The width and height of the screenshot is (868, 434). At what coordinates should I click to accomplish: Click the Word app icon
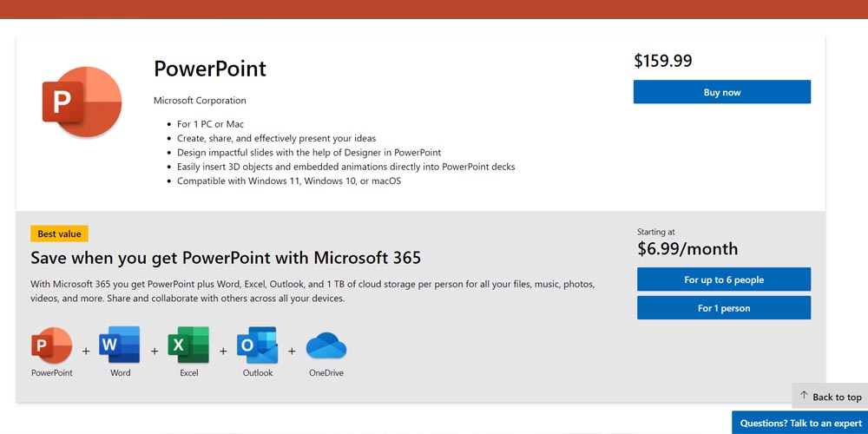coord(120,345)
